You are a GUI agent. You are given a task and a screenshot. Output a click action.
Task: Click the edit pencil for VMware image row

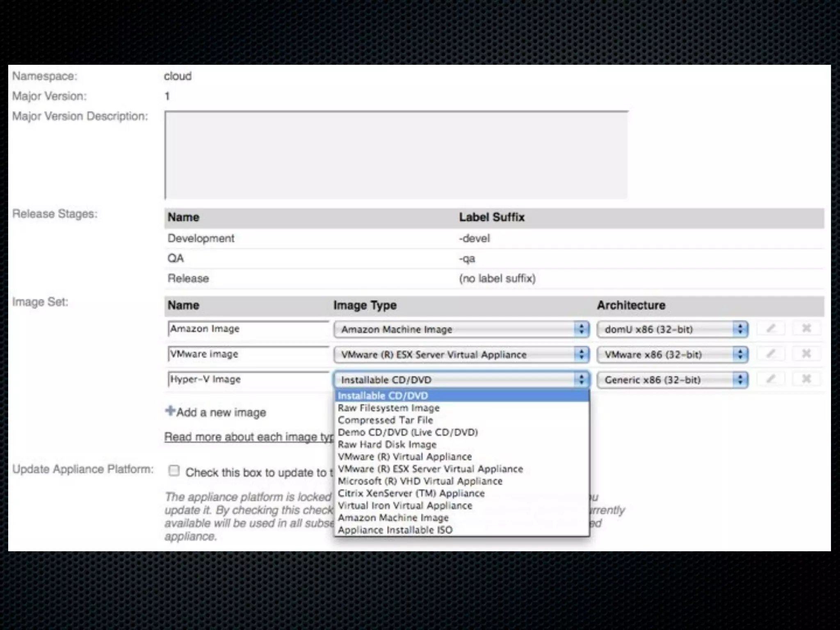coord(771,354)
